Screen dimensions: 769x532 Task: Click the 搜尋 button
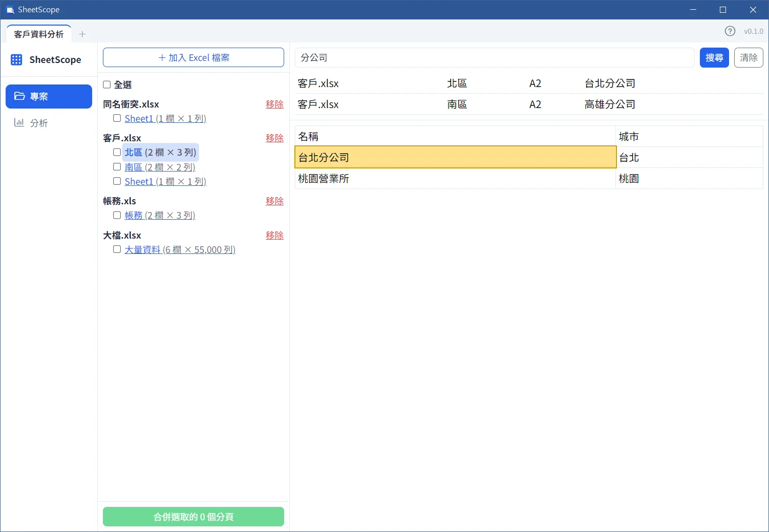(x=714, y=57)
